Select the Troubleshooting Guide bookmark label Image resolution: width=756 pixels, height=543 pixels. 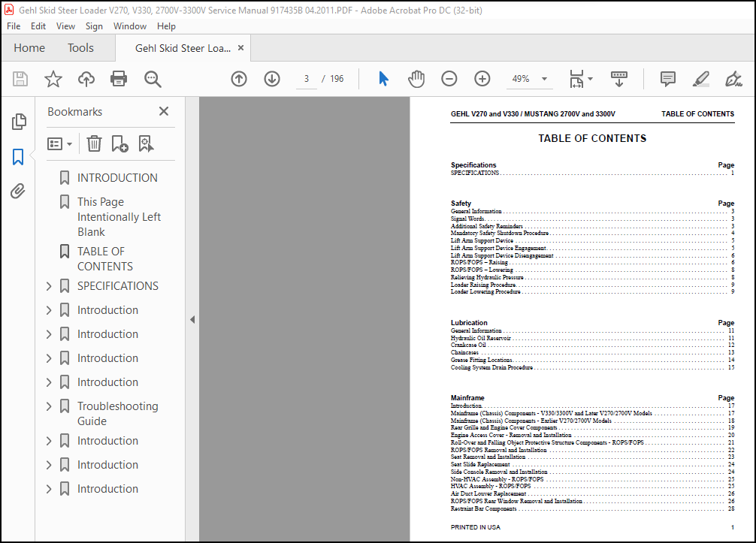point(118,413)
